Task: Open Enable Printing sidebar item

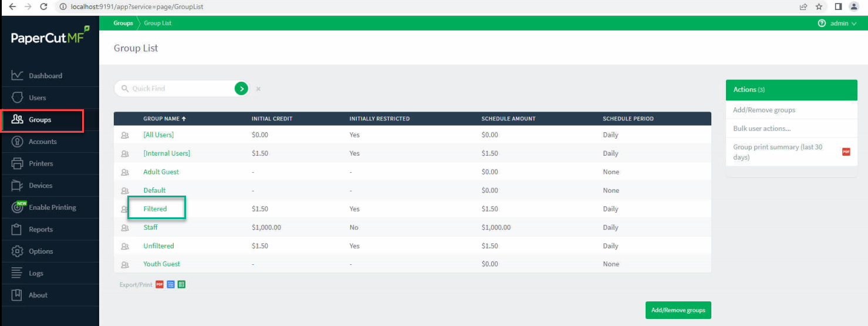Action: click(x=52, y=207)
